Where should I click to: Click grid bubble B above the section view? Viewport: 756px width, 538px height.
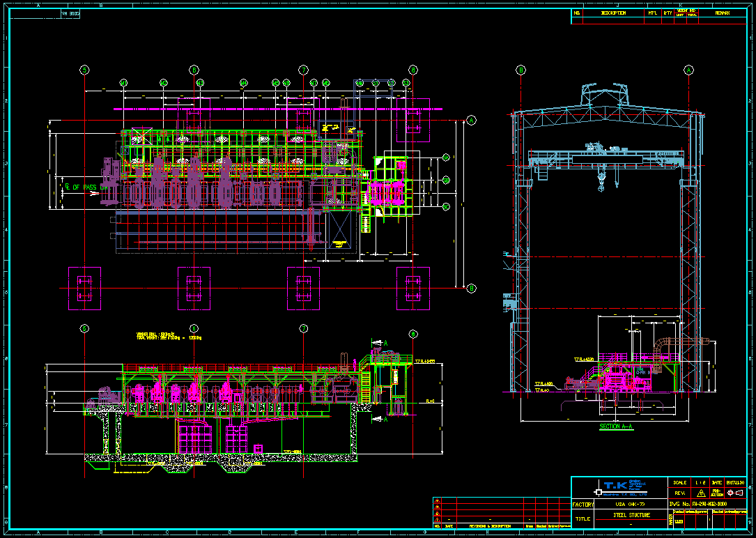(x=520, y=70)
